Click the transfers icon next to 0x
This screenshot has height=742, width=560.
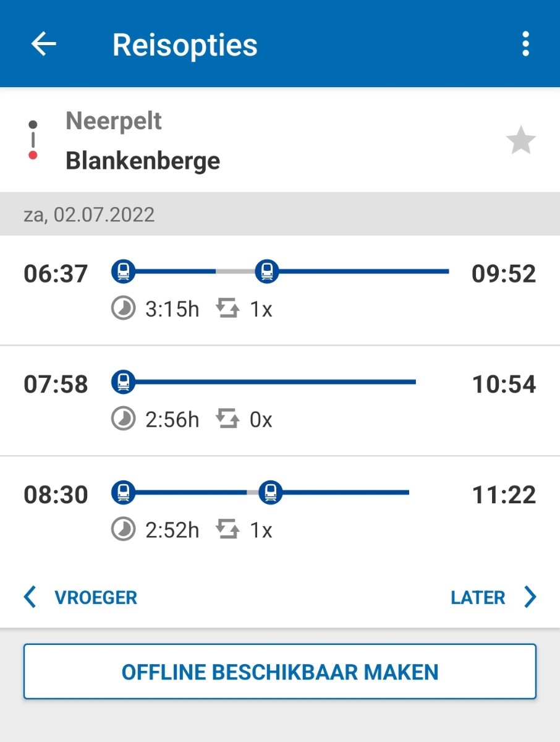pos(227,419)
